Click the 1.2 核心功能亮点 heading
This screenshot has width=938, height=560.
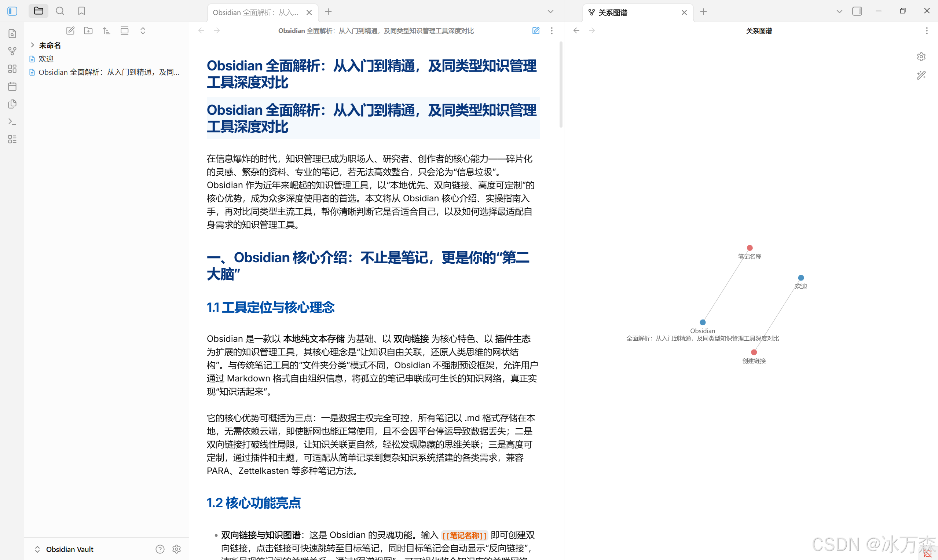(x=253, y=503)
